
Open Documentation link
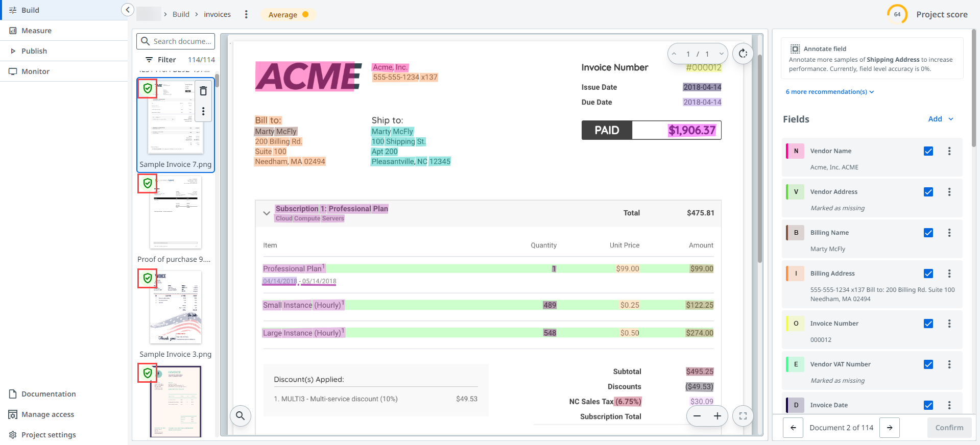pyautogui.click(x=43, y=394)
